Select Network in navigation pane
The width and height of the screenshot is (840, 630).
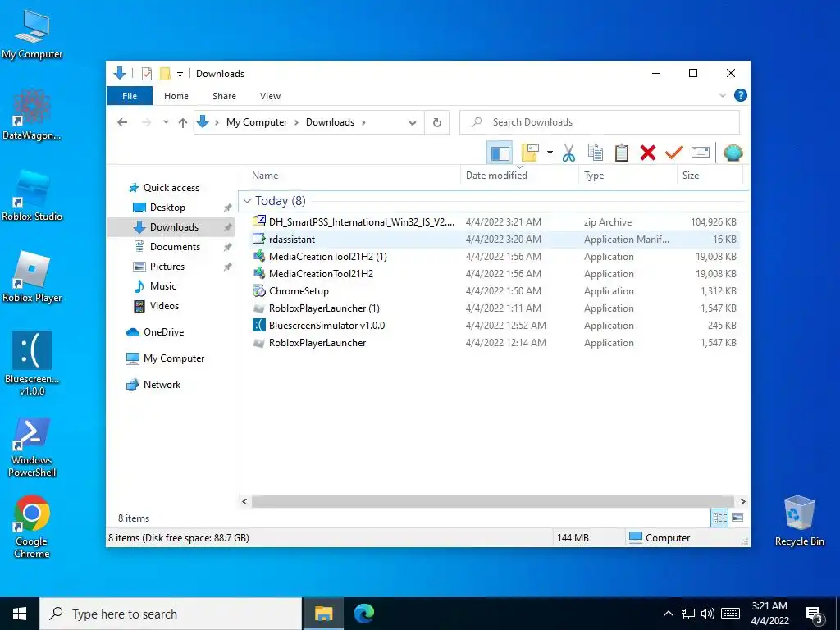click(162, 385)
